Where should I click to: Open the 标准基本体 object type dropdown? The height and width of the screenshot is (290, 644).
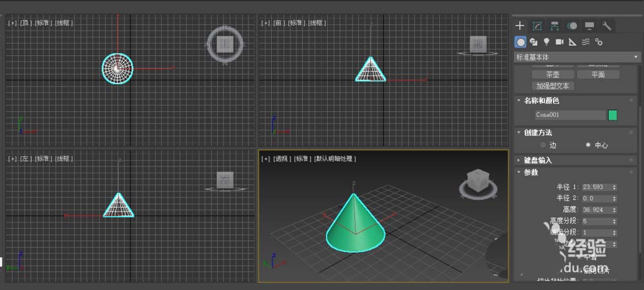(577, 57)
